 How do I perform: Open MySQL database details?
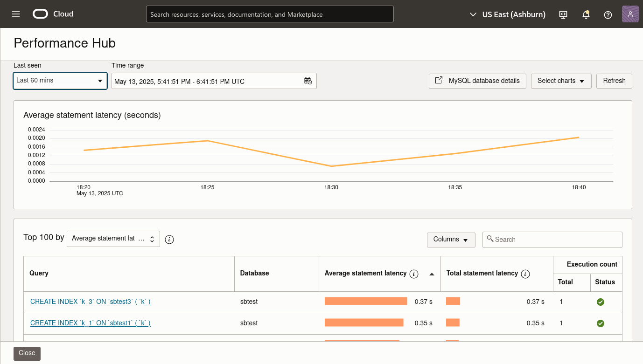pyautogui.click(x=477, y=81)
